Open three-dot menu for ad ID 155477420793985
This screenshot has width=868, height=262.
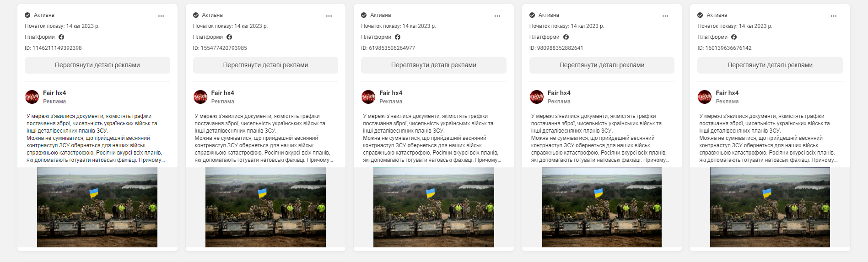329,16
